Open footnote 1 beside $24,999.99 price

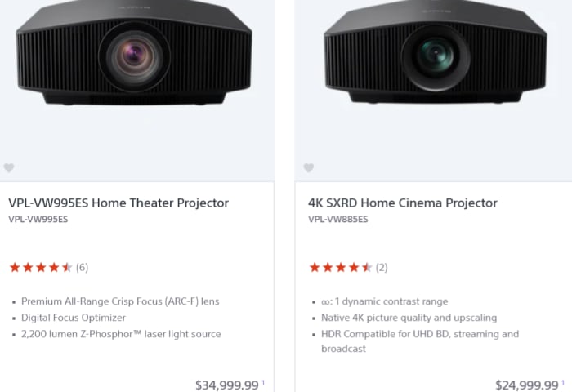coord(563,382)
